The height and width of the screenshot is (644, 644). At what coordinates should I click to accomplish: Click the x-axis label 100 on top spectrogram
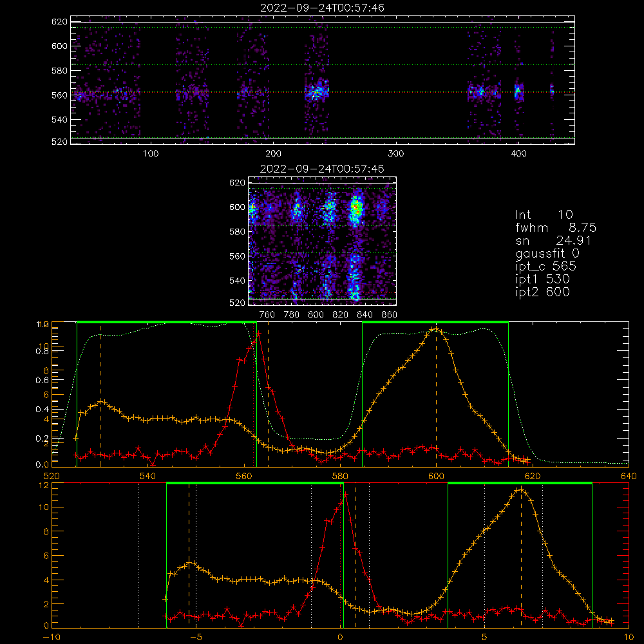tap(151, 154)
